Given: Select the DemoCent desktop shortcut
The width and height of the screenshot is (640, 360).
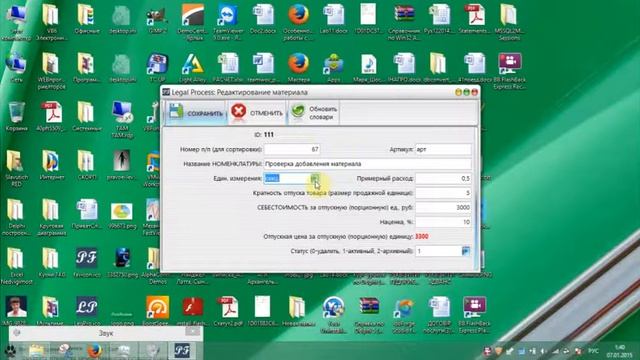Looking at the screenshot, I should (192, 21).
